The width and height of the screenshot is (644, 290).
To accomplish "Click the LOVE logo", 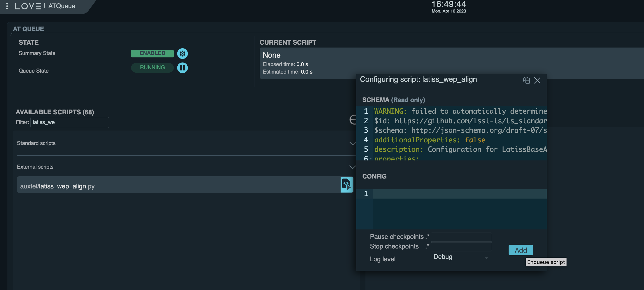I will (x=28, y=6).
